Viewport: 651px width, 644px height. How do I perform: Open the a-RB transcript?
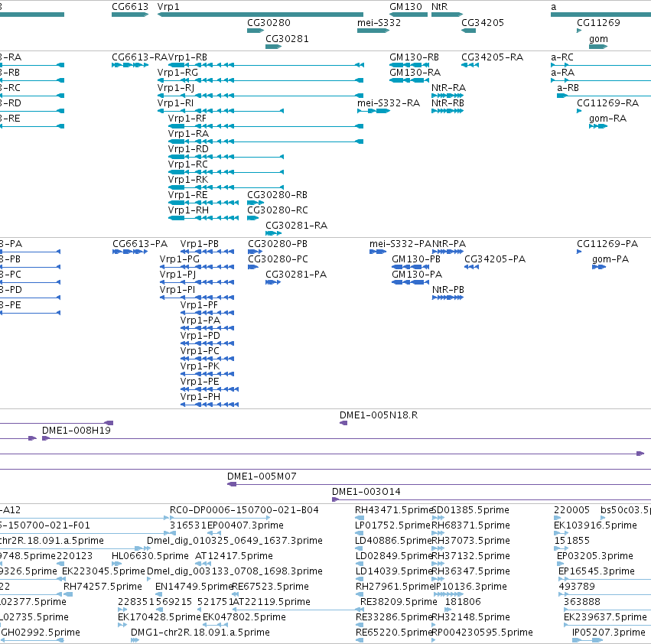click(568, 88)
